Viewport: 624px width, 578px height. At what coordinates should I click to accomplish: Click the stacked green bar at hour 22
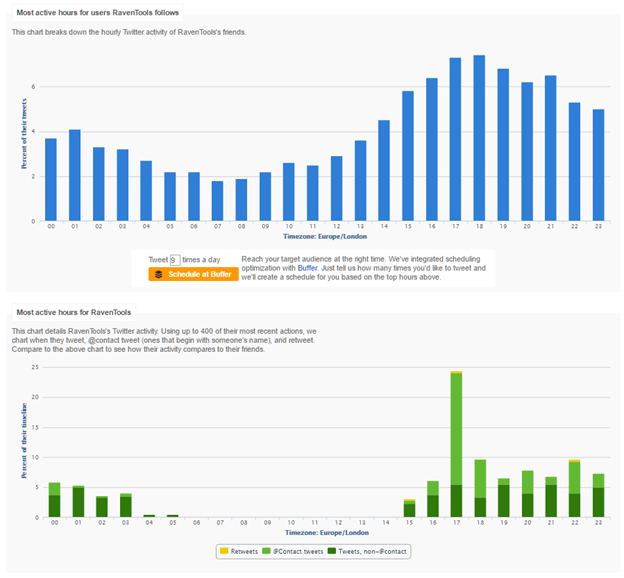pos(574,490)
